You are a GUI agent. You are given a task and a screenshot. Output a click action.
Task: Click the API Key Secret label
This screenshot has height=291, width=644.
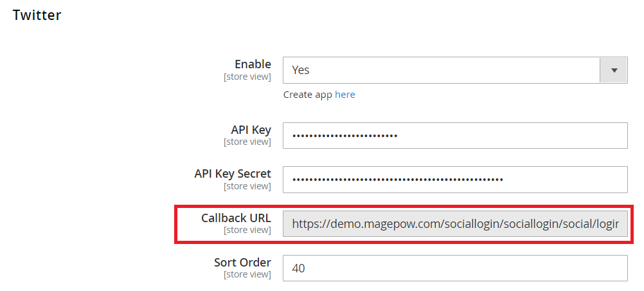[x=233, y=174]
